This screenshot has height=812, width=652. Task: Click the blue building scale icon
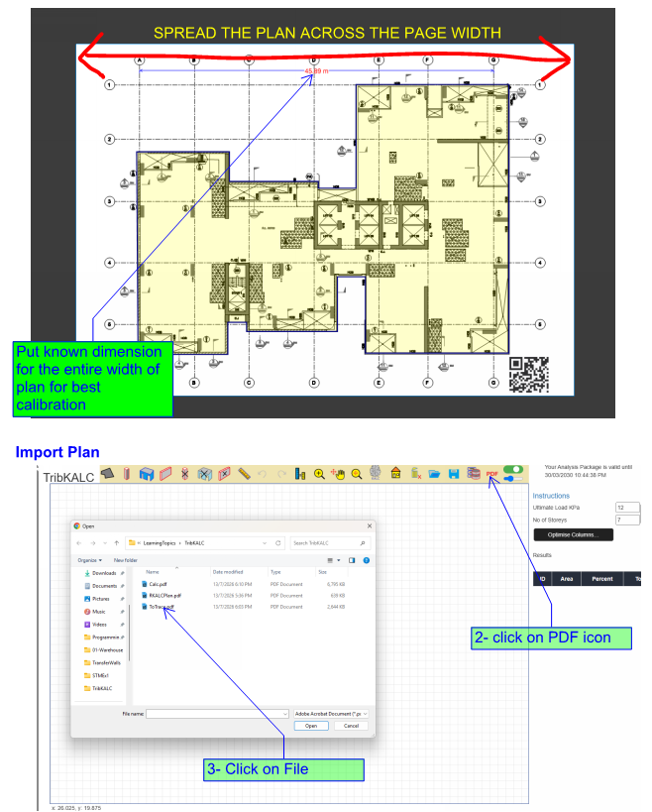click(x=300, y=473)
